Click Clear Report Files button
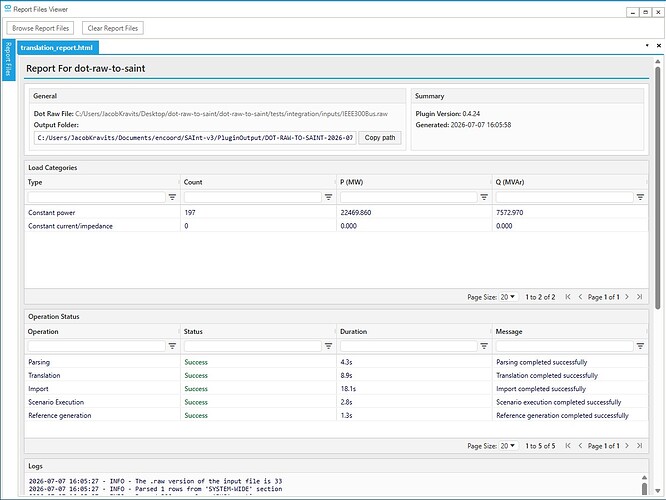The image size is (666, 500). coord(113,28)
